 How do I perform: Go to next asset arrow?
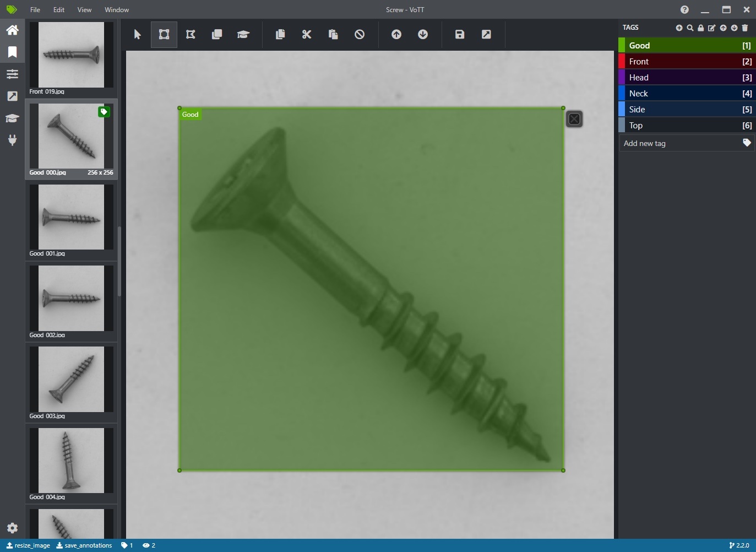tap(423, 34)
